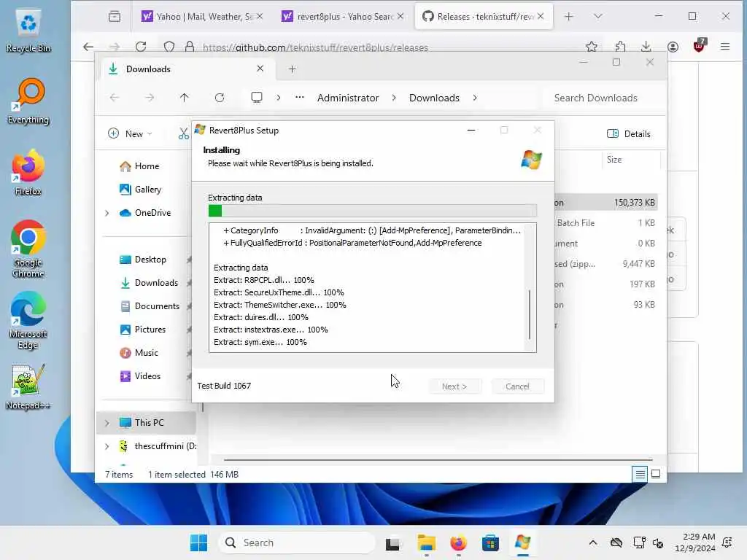The height and width of the screenshot is (560, 747).
Task: Switch to the Yahoo Mail, Weather tab
Action: (x=202, y=17)
